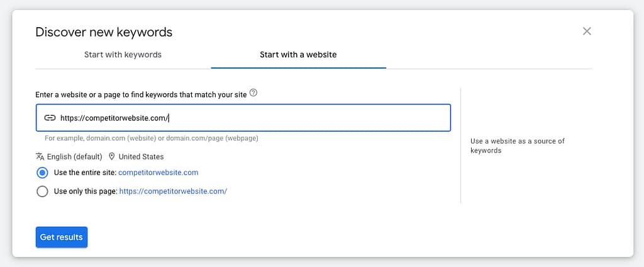Image resolution: width=644 pixels, height=267 pixels.
Task: Click the chain link icon in URL field
Action: 50,118
